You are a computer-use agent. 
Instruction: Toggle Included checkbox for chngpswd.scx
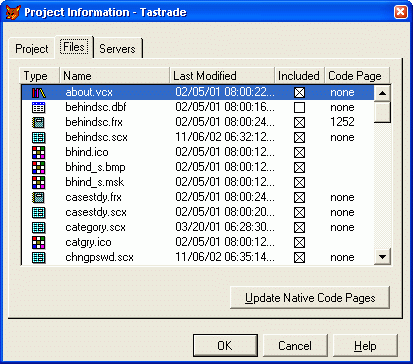click(299, 257)
